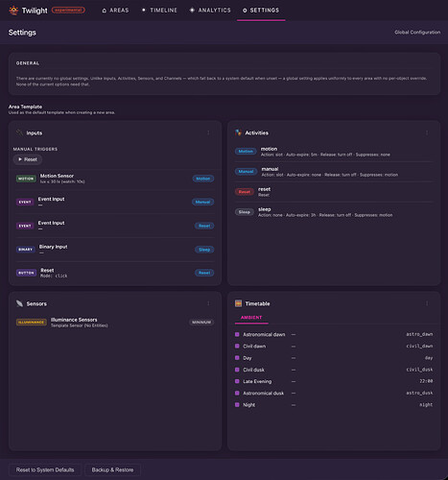Open the Sensors panel three-dot menu

coord(208,303)
